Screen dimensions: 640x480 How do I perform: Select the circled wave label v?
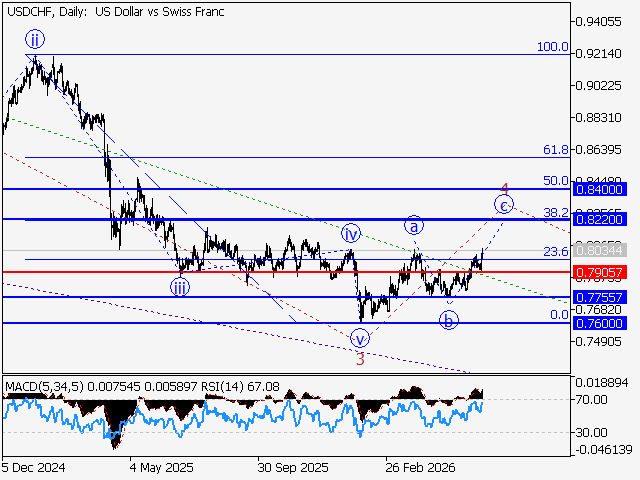[x=360, y=339]
